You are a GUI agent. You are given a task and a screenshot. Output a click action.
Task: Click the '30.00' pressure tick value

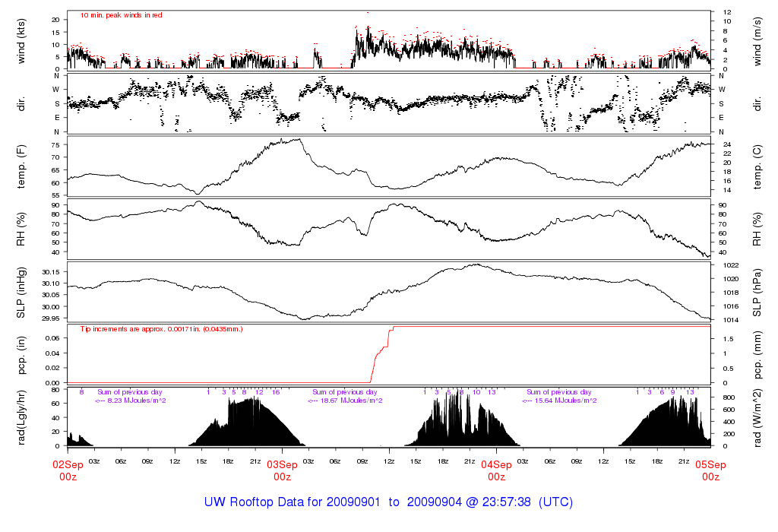(x=51, y=307)
